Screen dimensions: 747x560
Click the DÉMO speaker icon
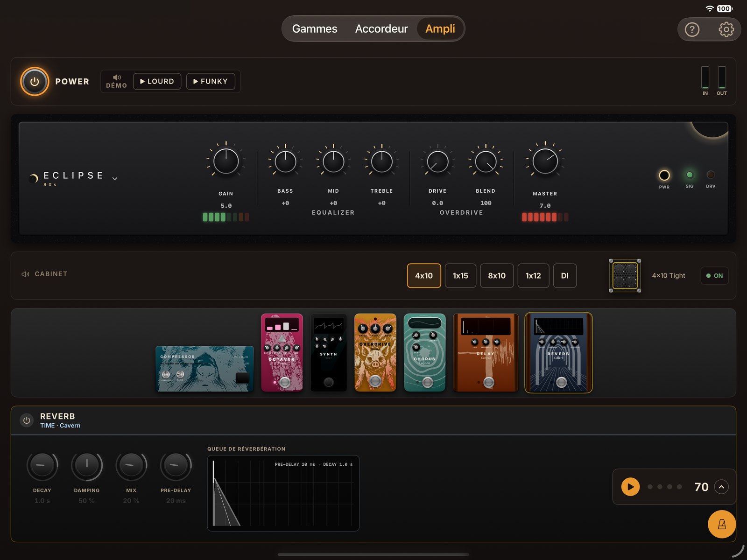117,77
